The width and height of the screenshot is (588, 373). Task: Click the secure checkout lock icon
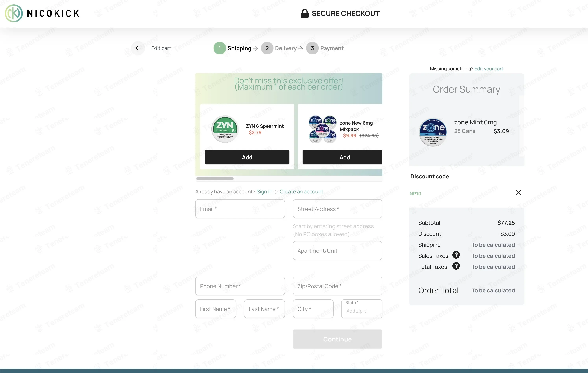tap(304, 13)
